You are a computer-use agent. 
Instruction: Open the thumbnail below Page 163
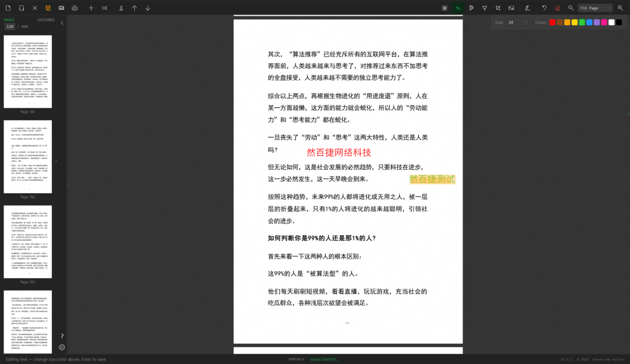(x=28, y=322)
